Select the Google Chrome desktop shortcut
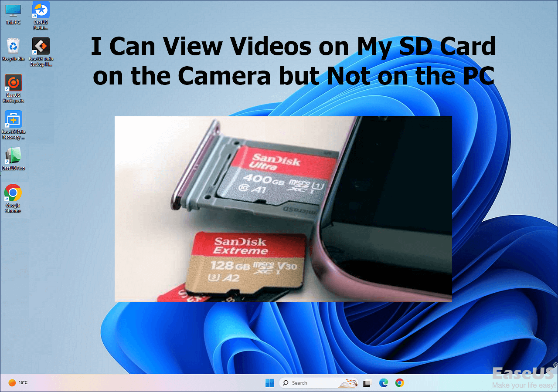Screen dimensions: 558x392 (x=13, y=199)
